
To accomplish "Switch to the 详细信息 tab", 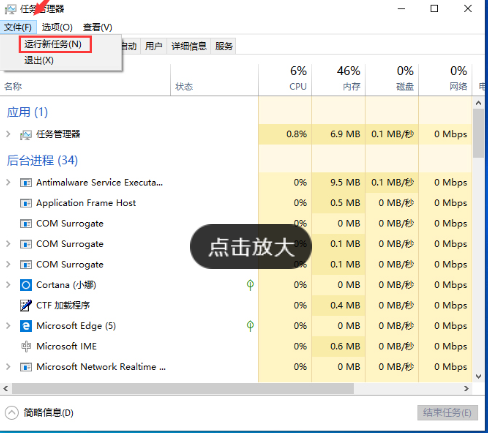I will click(x=189, y=46).
